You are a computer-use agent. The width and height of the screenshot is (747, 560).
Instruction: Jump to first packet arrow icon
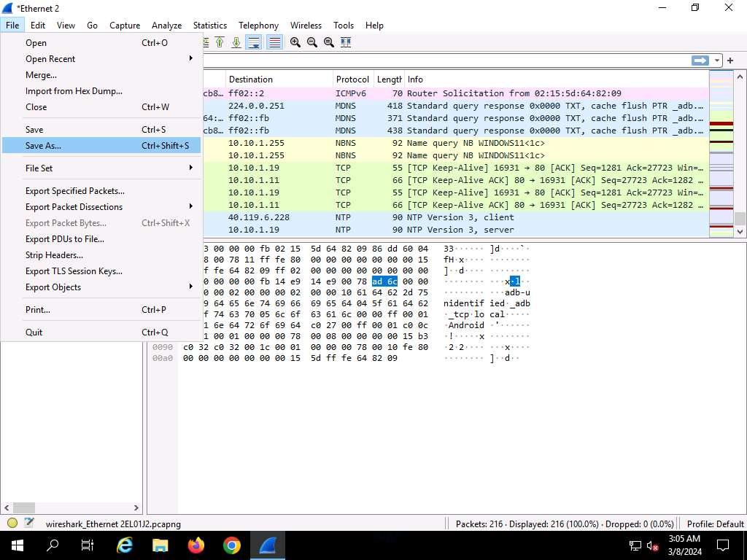pyautogui.click(x=220, y=42)
